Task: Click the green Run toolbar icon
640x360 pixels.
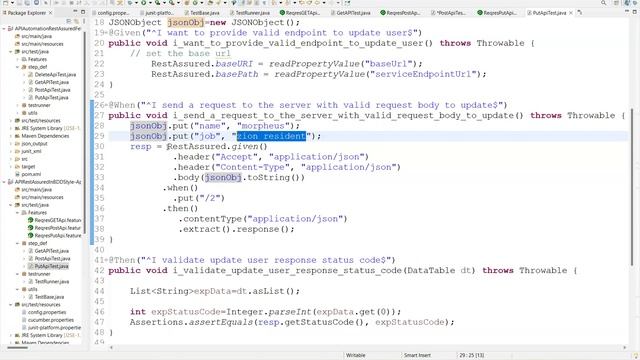Action: pyautogui.click(x=144, y=2)
